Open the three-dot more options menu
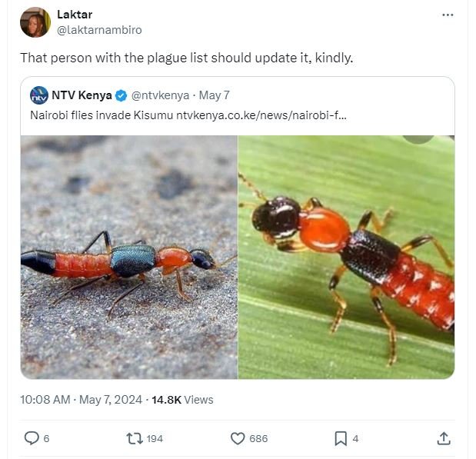Image resolution: width=476 pixels, height=459 pixels. click(448, 15)
